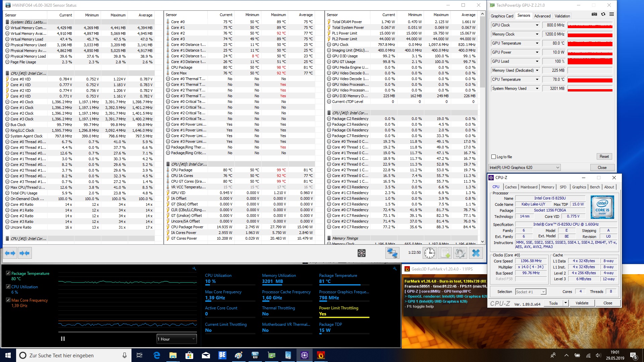This screenshot has height=362, width=644.
Task: Open Microsoft Edge from taskbar
Action: [157, 355]
